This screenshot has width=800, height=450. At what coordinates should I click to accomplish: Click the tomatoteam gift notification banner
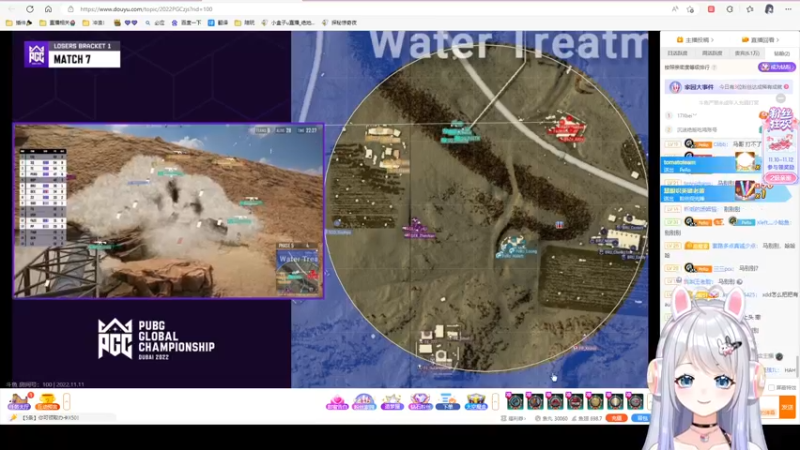pos(712,165)
